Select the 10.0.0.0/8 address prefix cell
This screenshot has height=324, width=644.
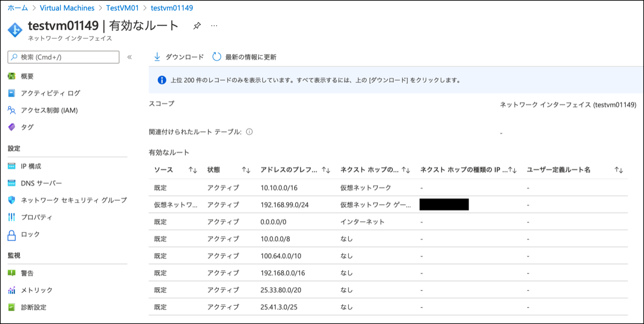click(276, 239)
